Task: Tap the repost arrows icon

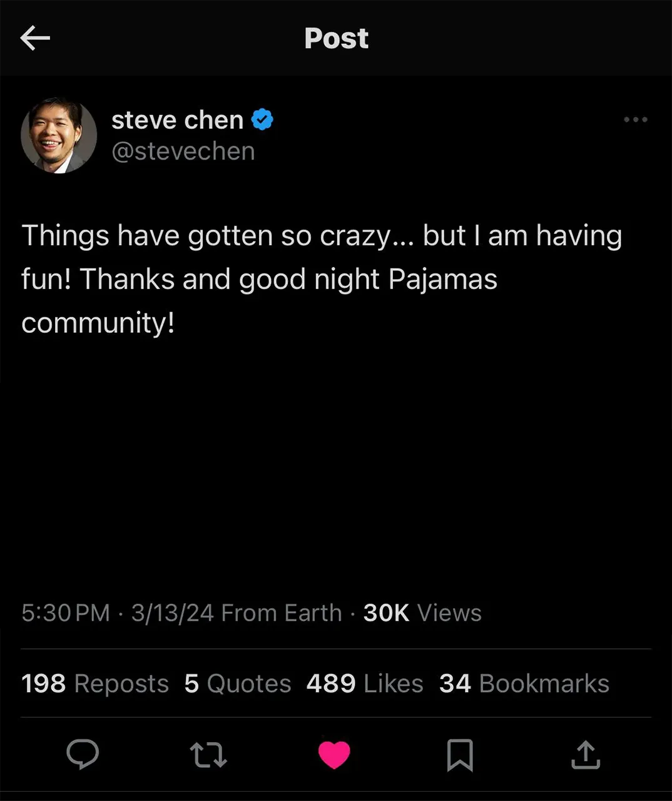Action: [208, 755]
